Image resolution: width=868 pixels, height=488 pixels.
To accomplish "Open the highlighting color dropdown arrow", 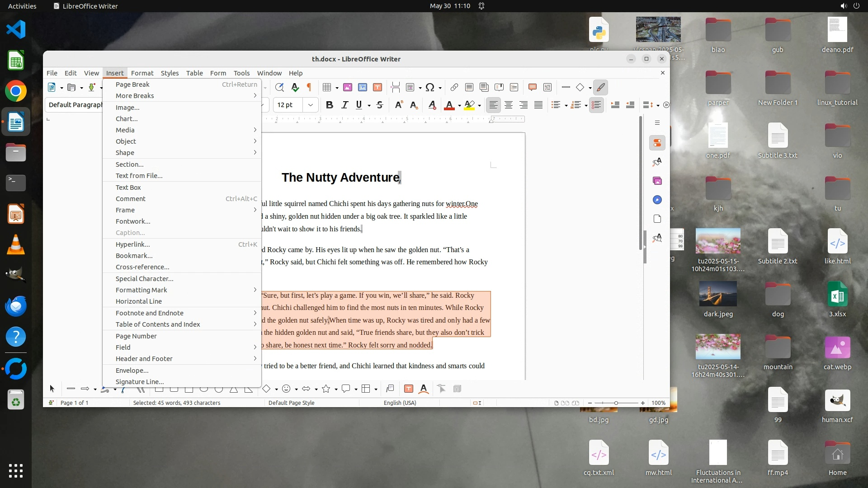I will pos(479,106).
